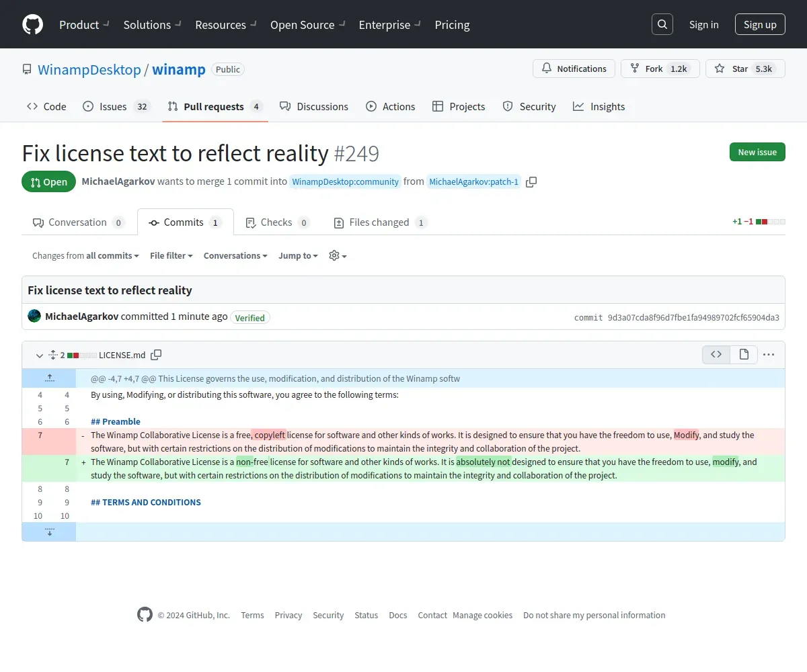Open the Resources menu

(226, 24)
